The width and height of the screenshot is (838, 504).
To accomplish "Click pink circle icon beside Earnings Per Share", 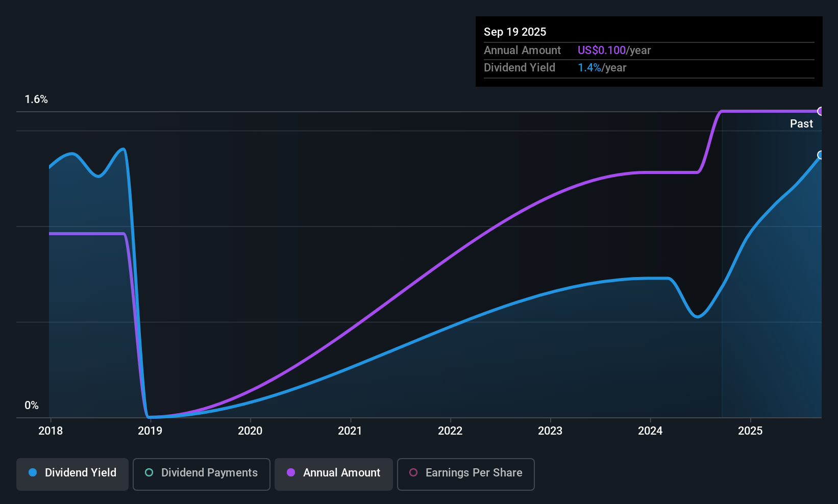I will 413,473.
